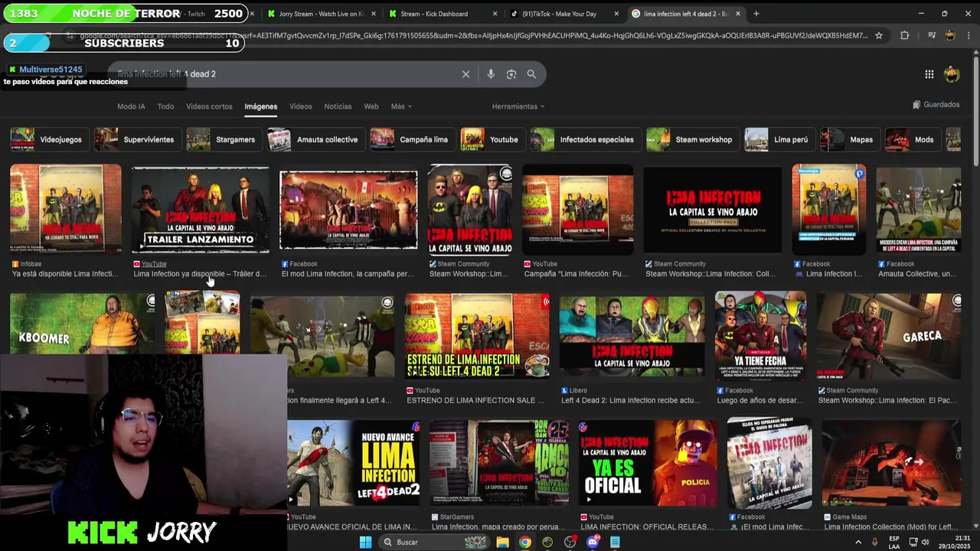Open the GARECA image thumbnail
The width and height of the screenshot is (980, 551).
(889, 336)
